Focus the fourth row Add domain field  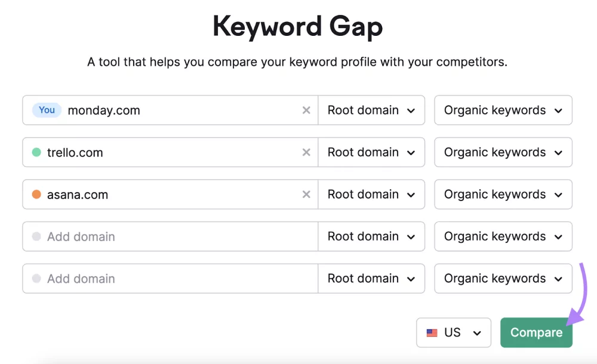[179, 237]
